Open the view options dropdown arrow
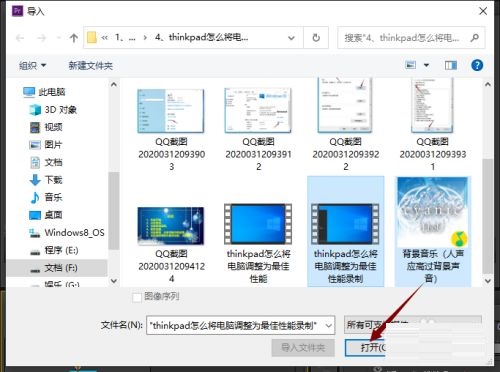The image size is (500, 372). 426,65
